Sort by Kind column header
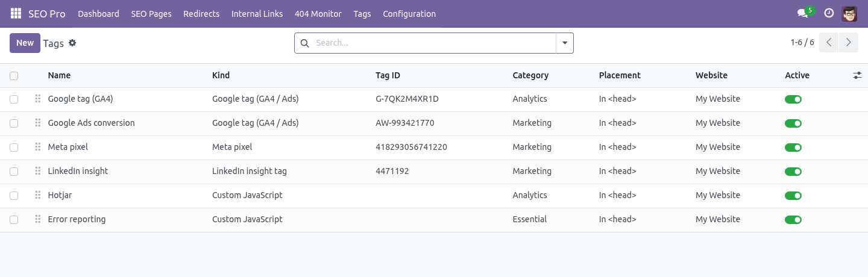The image size is (868, 277). click(x=221, y=75)
